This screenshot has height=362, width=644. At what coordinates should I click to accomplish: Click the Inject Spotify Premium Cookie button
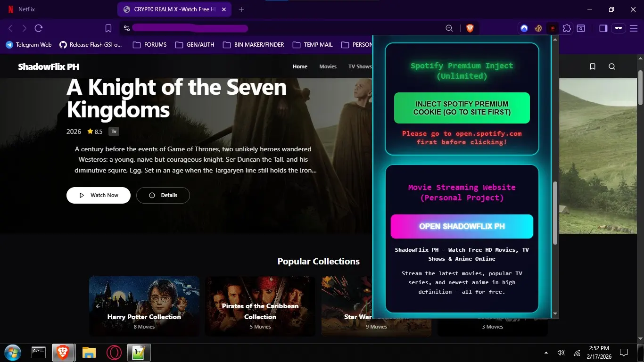[462, 108]
